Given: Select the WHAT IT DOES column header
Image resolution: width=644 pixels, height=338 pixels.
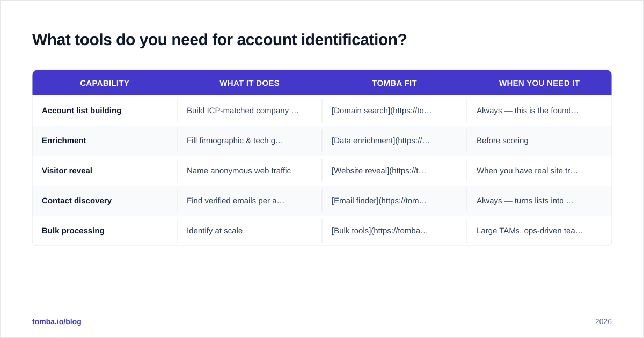Looking at the screenshot, I should tap(250, 83).
